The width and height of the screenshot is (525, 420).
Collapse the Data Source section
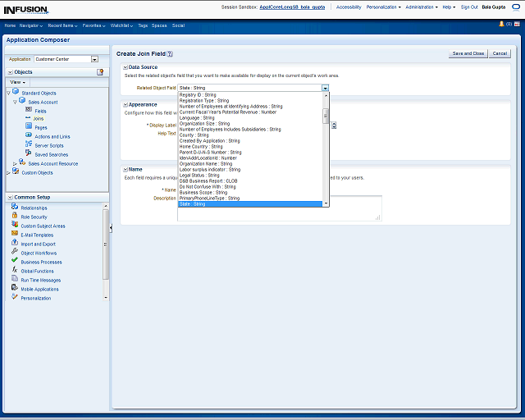(x=125, y=67)
